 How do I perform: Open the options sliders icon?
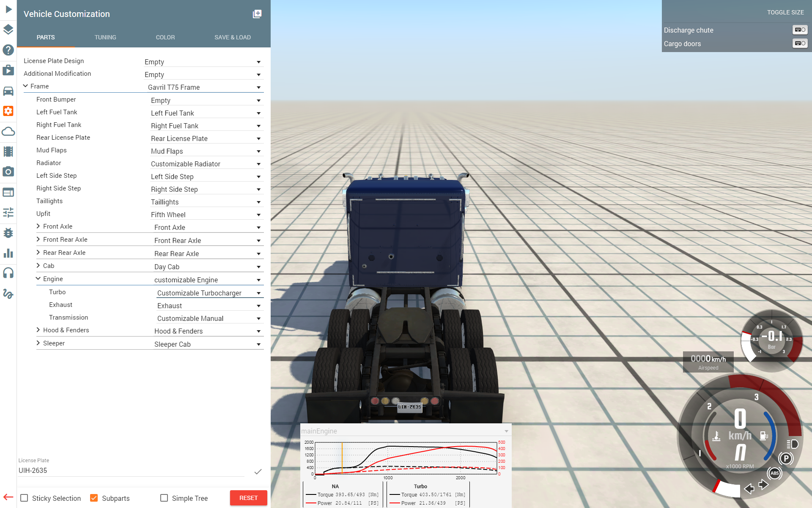pos(8,213)
